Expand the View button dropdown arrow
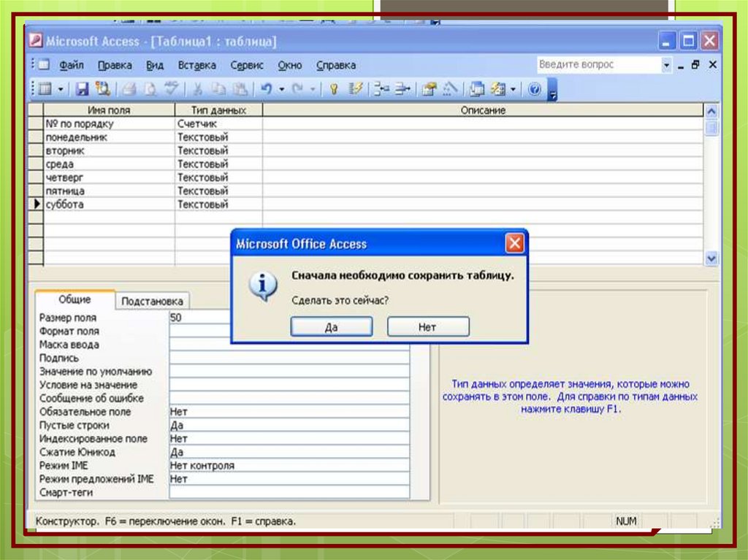The width and height of the screenshot is (748, 560). [x=61, y=89]
